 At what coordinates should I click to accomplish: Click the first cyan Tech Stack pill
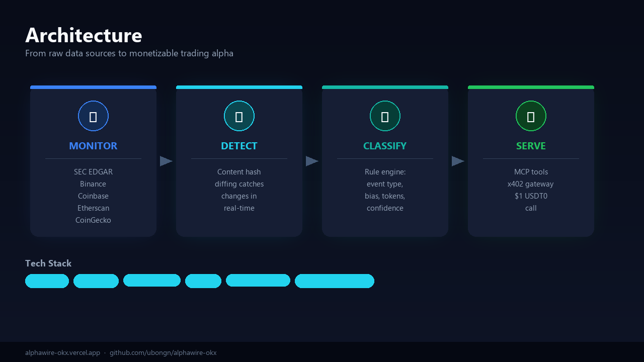tap(47, 281)
